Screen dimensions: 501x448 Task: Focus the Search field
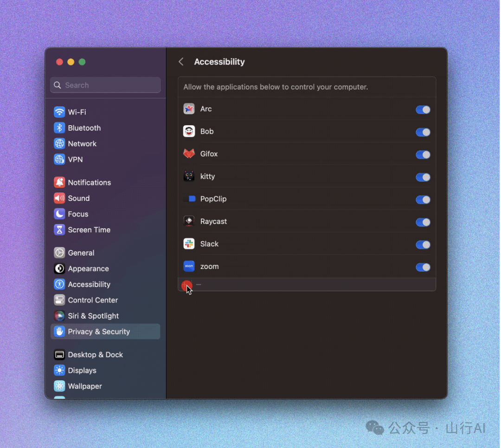pos(105,85)
